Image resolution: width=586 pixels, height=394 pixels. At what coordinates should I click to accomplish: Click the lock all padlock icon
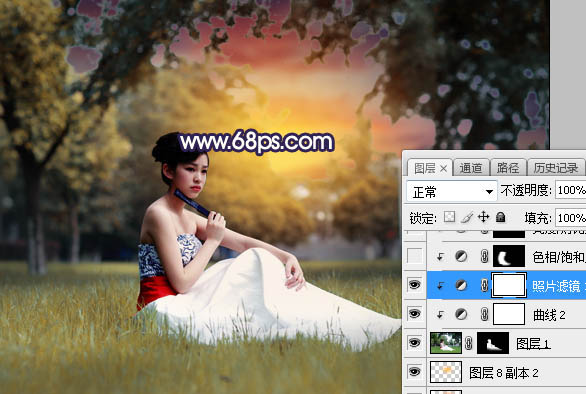500,217
